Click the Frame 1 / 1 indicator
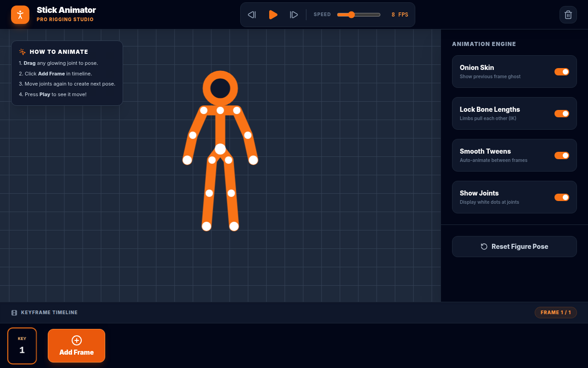Screen dimensions: 588x368 point(556,312)
